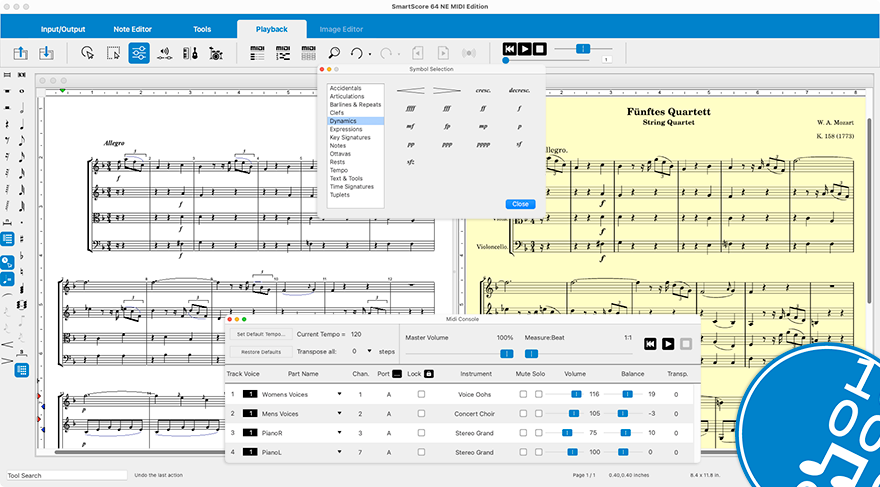Solo the Womens Voices track
This screenshot has height=487, width=880.
pyautogui.click(x=539, y=394)
